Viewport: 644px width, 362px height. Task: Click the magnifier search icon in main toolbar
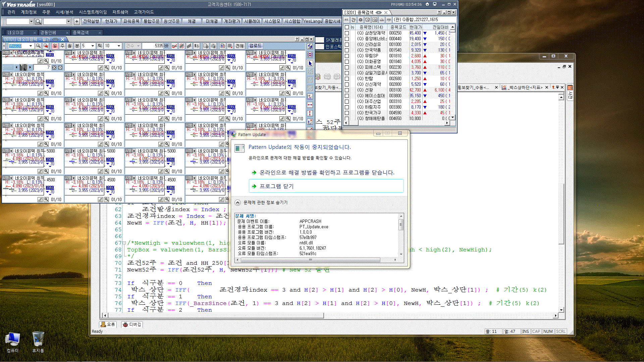point(38,21)
